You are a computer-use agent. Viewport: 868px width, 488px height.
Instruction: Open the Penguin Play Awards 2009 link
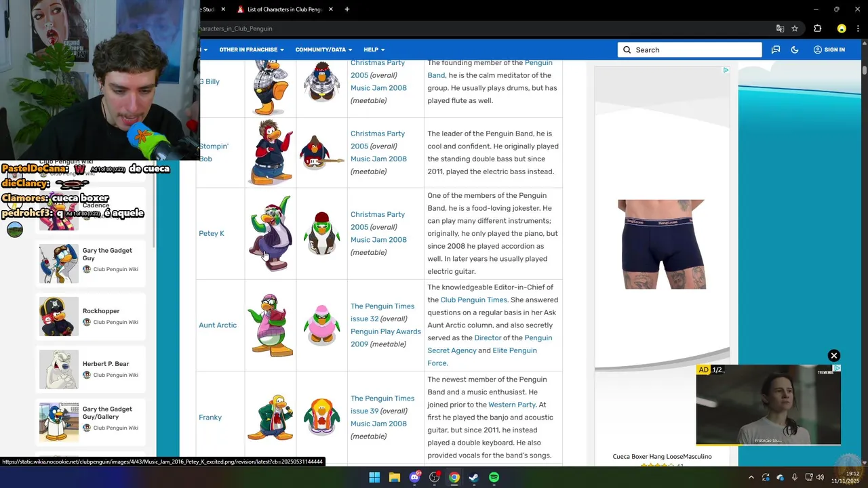(x=386, y=338)
